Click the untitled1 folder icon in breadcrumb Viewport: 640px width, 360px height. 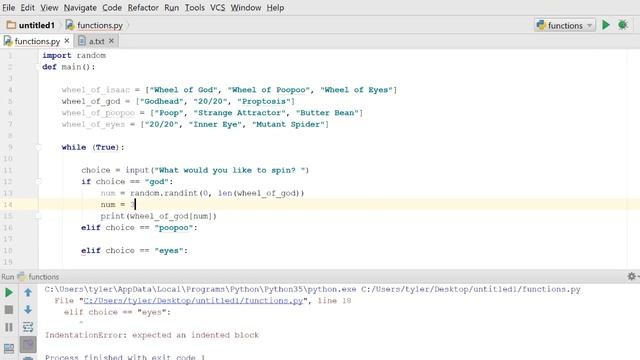click(x=11, y=25)
